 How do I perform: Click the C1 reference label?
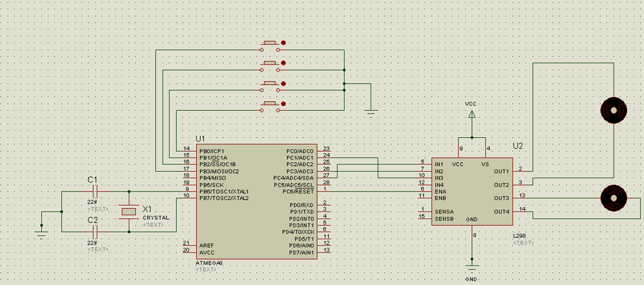92,179
